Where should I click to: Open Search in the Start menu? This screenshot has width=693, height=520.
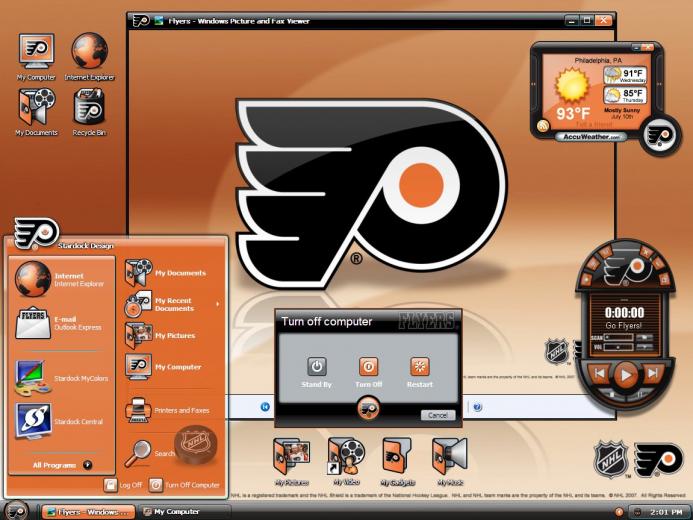coord(149,453)
